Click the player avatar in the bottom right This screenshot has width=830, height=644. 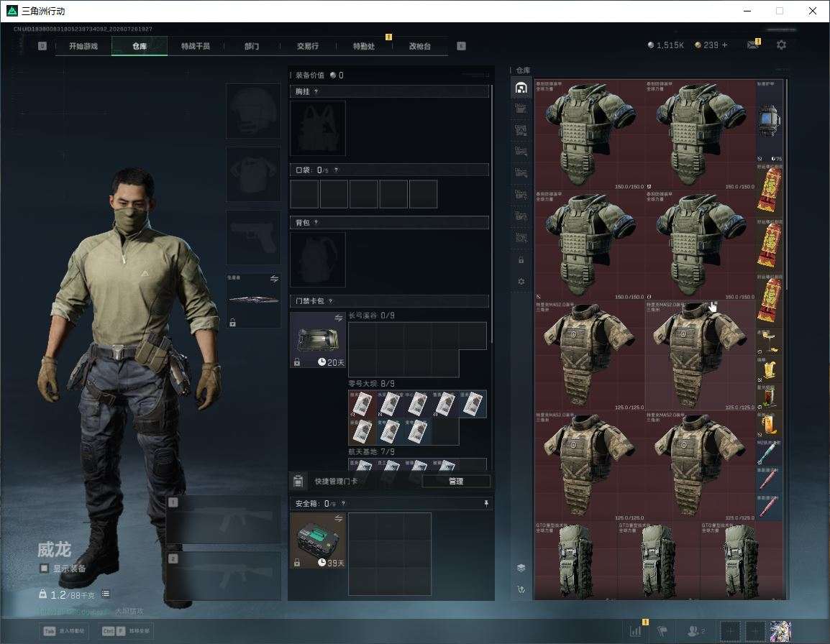click(781, 631)
